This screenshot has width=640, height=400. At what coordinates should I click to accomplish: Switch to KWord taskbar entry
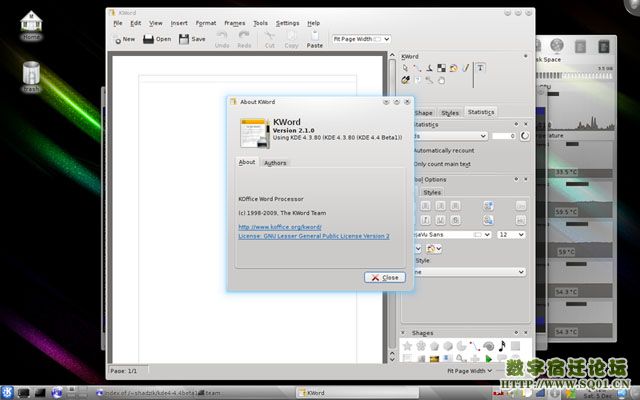(x=357, y=393)
